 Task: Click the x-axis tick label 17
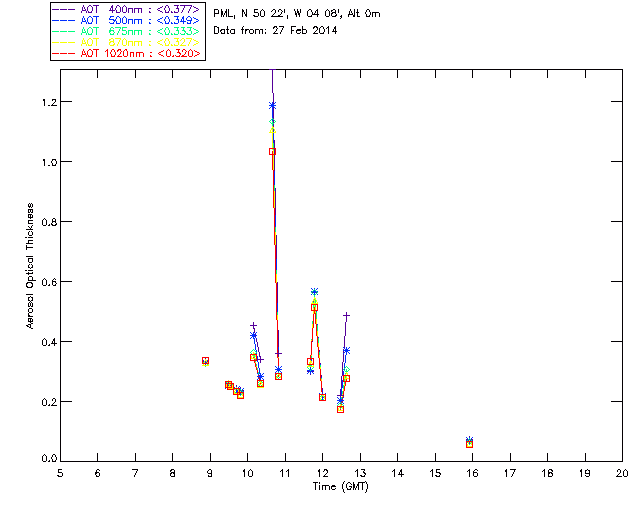510,473
